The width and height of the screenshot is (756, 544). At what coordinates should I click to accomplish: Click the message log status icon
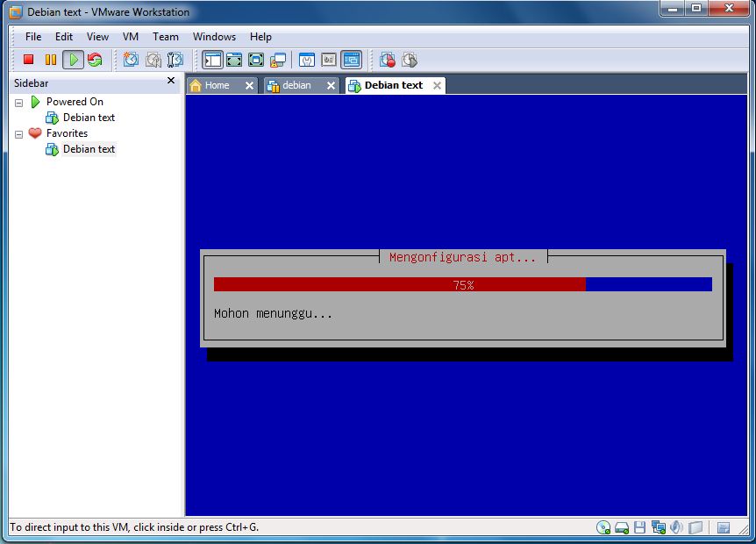[724, 527]
